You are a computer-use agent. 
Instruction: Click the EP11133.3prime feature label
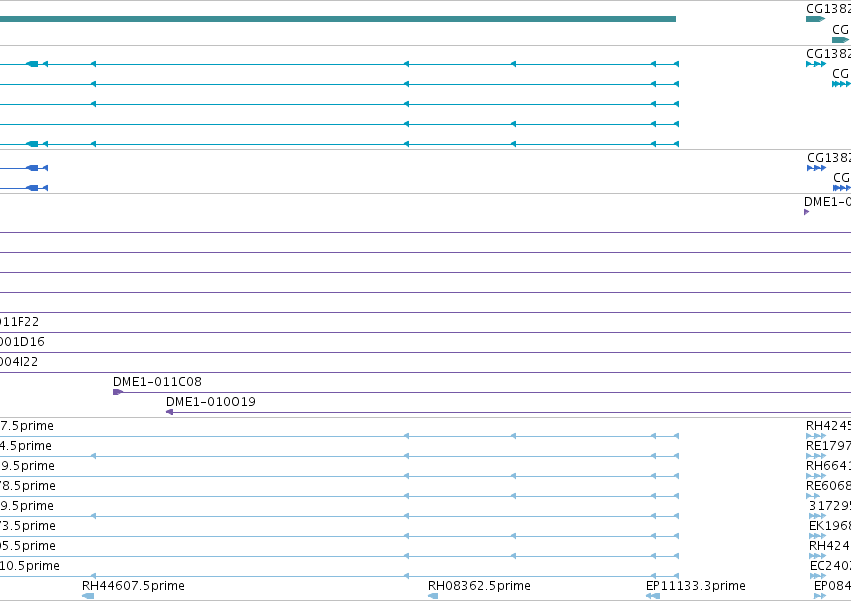tap(696, 586)
